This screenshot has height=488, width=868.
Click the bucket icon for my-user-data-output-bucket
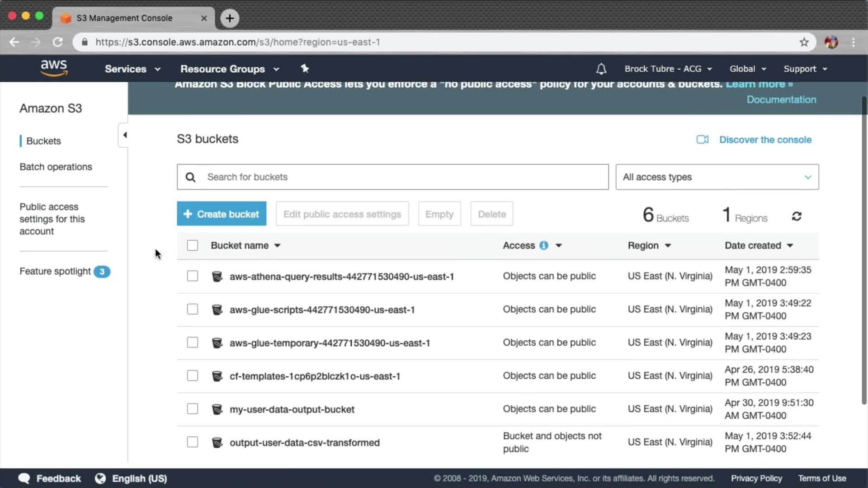(217, 409)
